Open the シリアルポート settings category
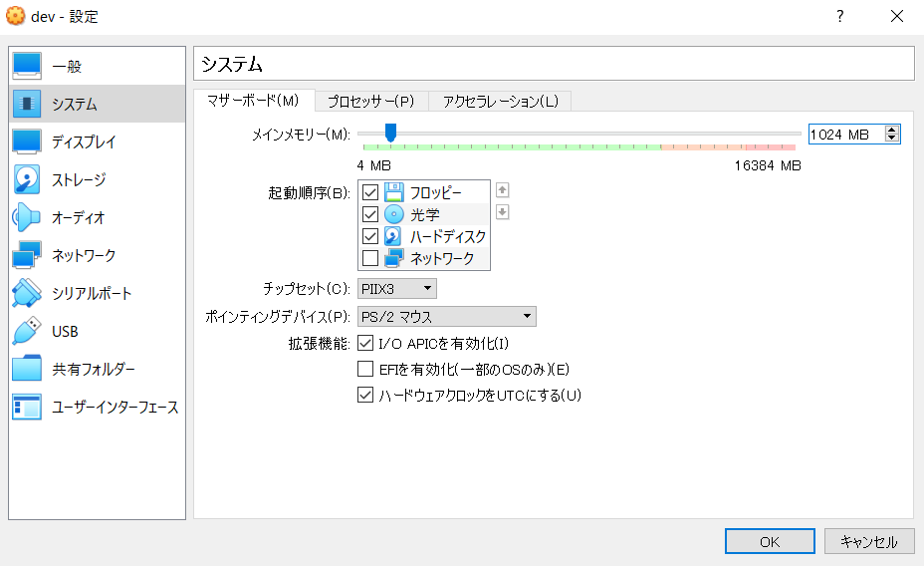Viewport: 924px width, 566px height. pos(98,293)
